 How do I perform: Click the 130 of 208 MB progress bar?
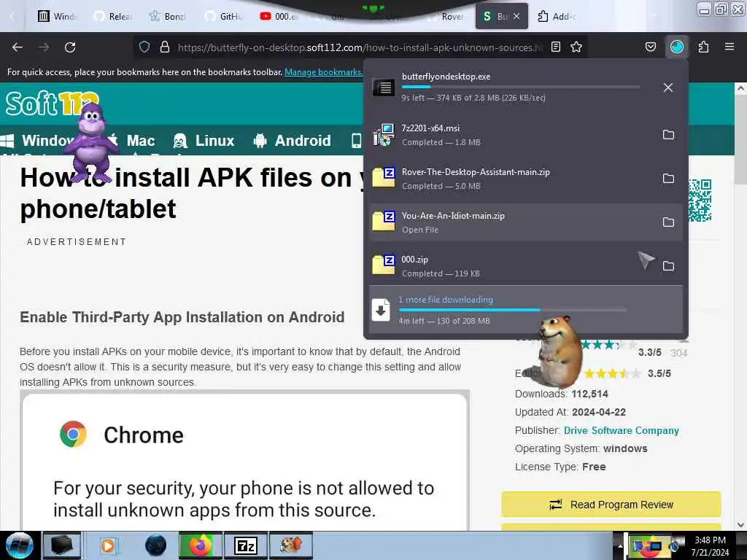tap(512, 309)
